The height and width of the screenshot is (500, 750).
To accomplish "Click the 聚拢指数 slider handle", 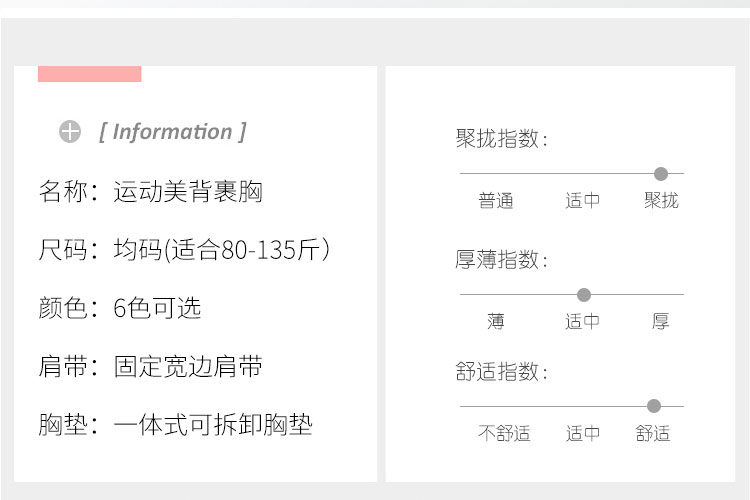I will [661, 174].
